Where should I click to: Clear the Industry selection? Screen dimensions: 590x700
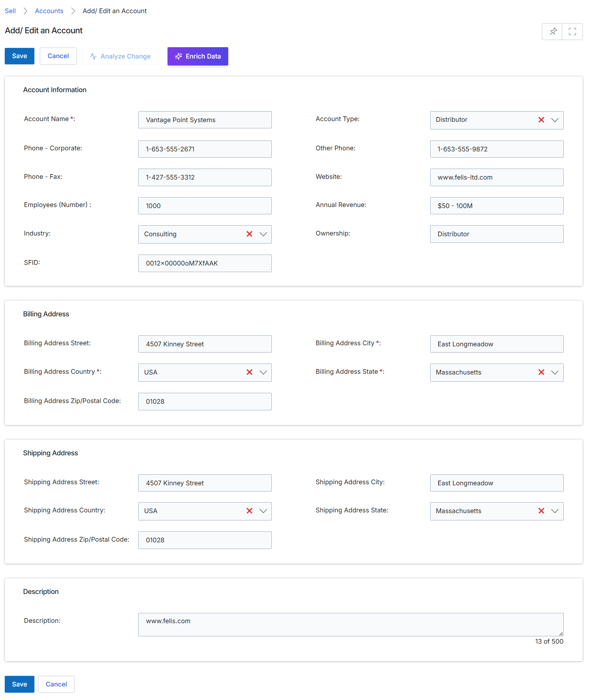249,234
